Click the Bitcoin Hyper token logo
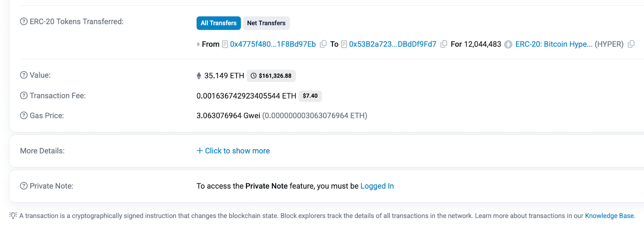This screenshot has width=644, height=238. pyautogui.click(x=509, y=44)
